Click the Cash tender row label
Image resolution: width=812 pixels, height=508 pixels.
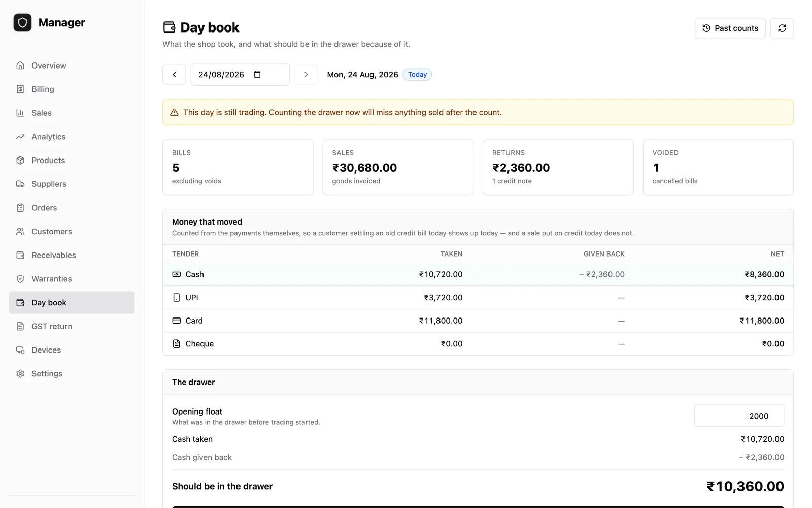194,274
